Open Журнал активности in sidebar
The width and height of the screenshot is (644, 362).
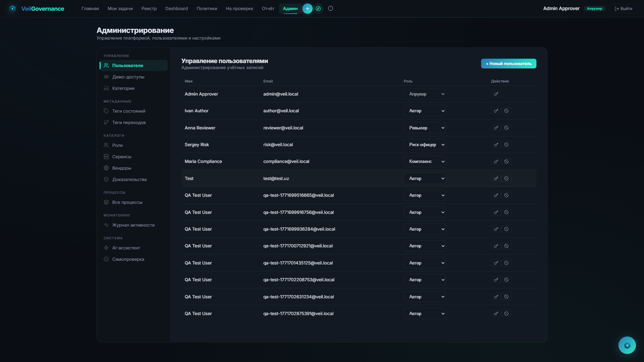(x=133, y=225)
